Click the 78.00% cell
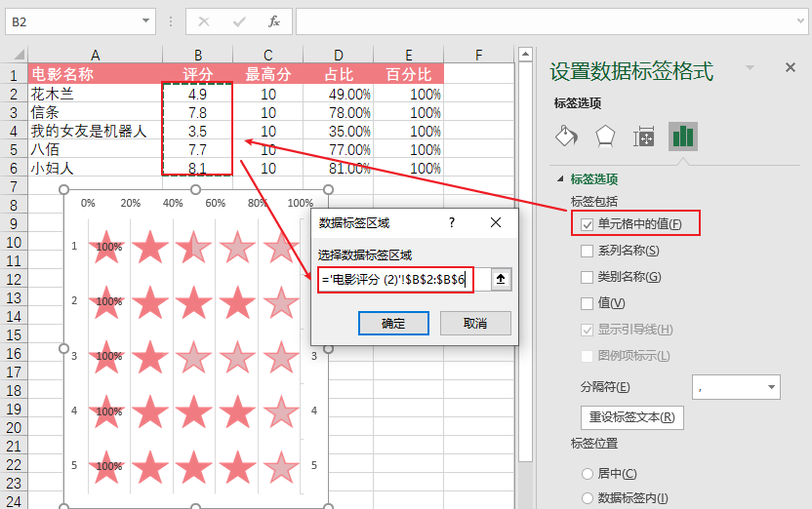 pyautogui.click(x=338, y=112)
